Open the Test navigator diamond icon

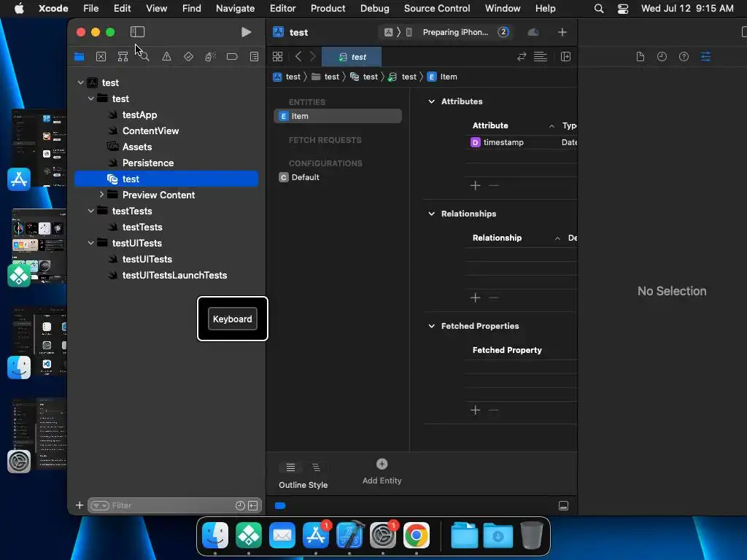point(188,57)
